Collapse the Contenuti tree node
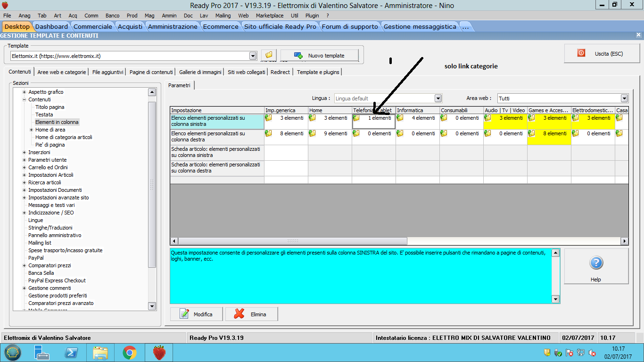The width and height of the screenshot is (644, 362). (x=24, y=99)
